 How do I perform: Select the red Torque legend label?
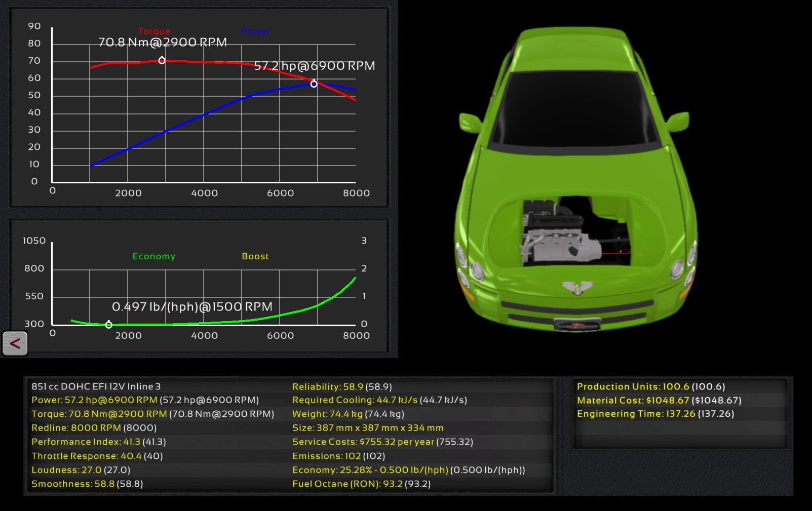click(154, 31)
